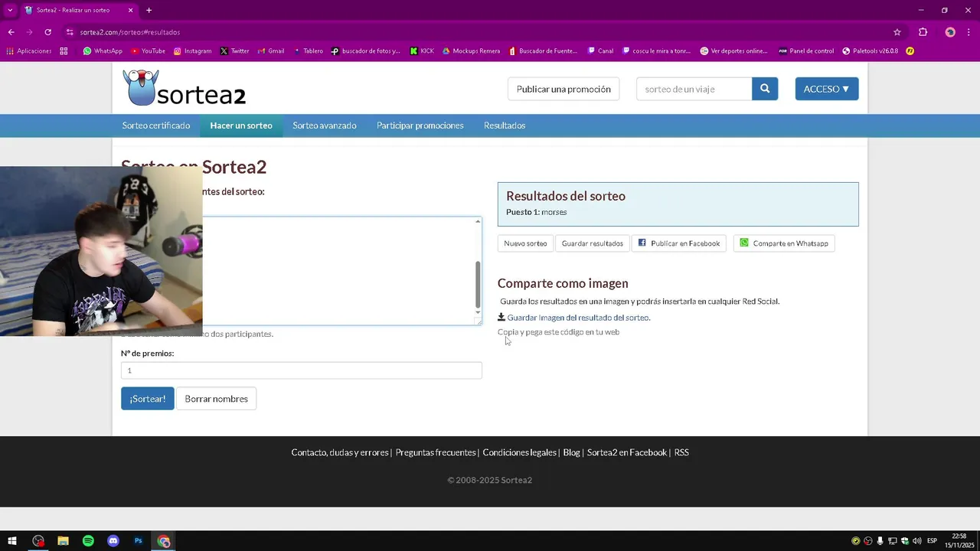Click the Sortea2 bird logo

pos(141,88)
